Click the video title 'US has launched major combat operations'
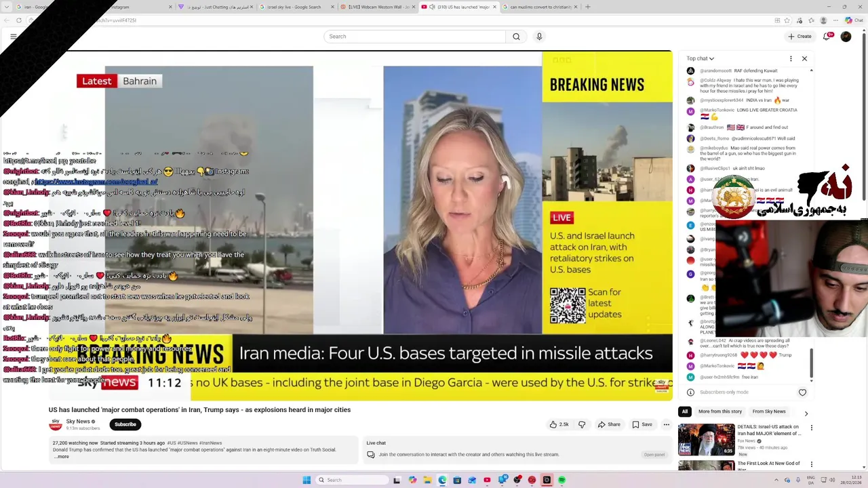This screenshot has height=488, width=868. 199,409
